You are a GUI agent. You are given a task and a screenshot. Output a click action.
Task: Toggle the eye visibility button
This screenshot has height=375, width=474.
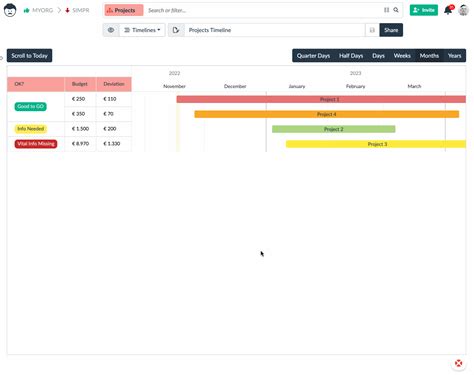click(x=111, y=30)
